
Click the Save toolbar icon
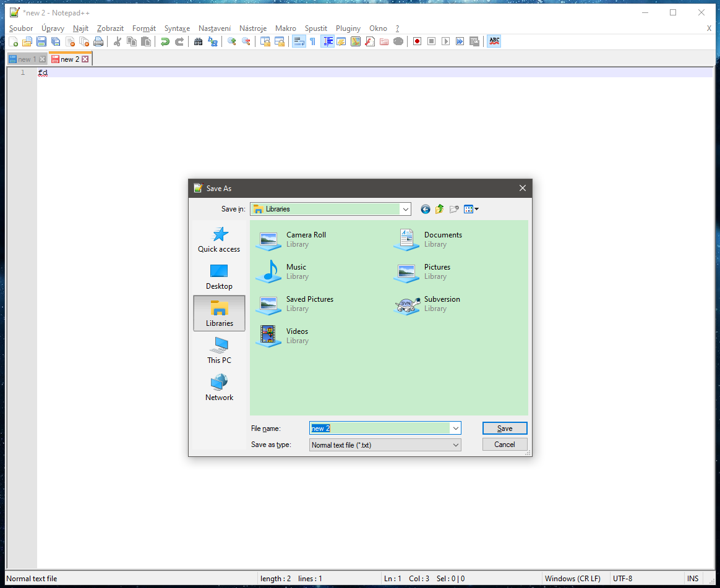click(41, 41)
